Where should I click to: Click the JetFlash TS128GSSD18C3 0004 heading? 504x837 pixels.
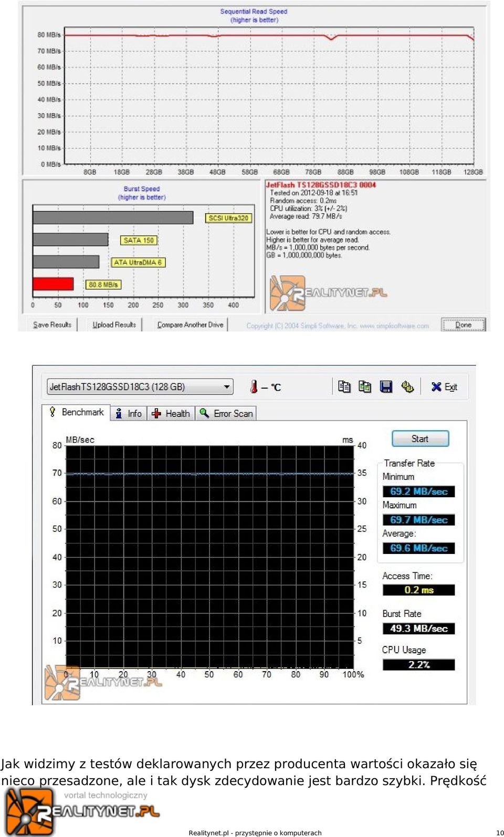click(321, 185)
